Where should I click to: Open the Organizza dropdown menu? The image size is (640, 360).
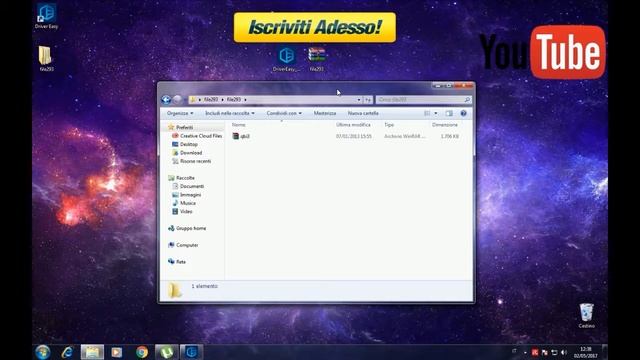[x=180, y=113]
